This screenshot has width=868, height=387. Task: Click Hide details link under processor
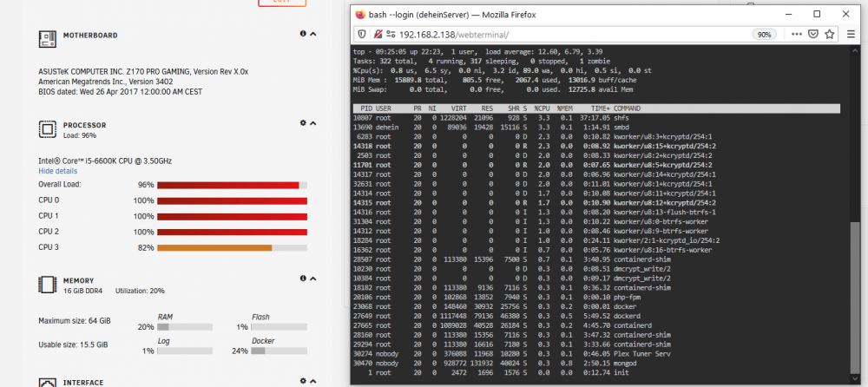tap(57, 171)
